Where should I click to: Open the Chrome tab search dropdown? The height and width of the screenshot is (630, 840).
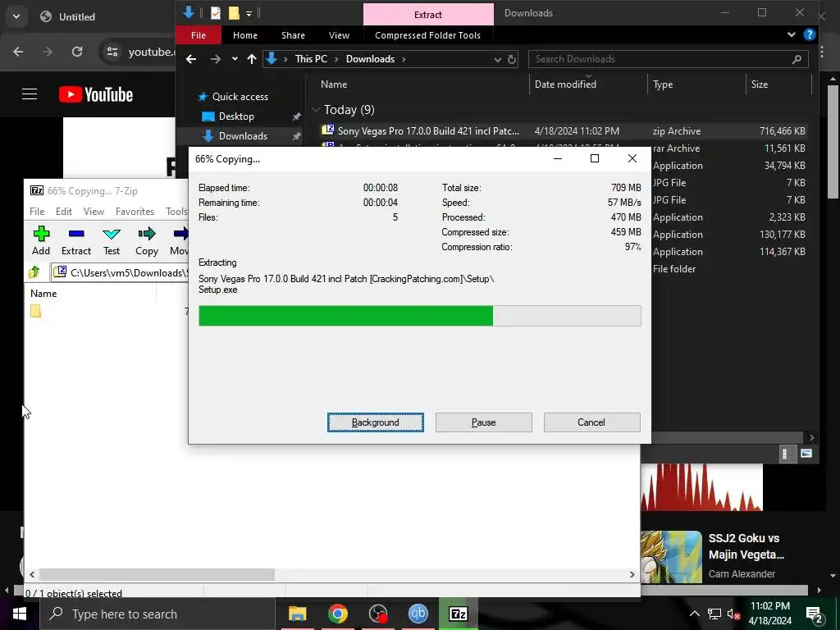point(16,16)
